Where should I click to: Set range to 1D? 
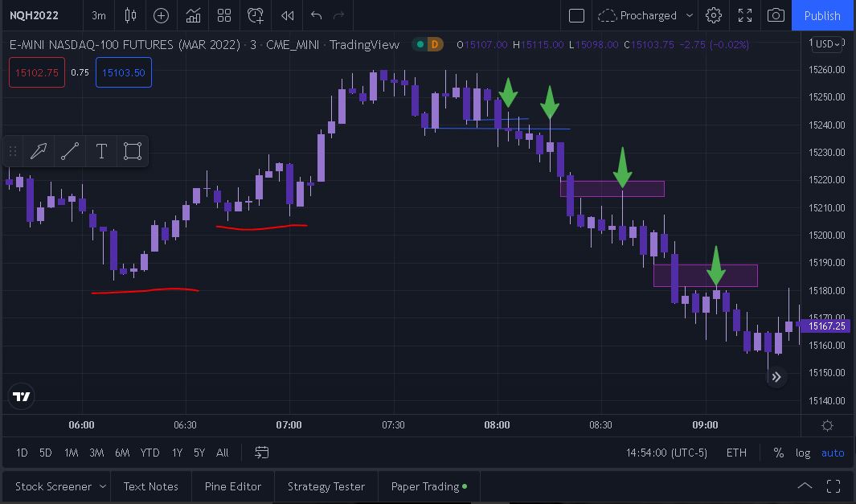coord(22,453)
